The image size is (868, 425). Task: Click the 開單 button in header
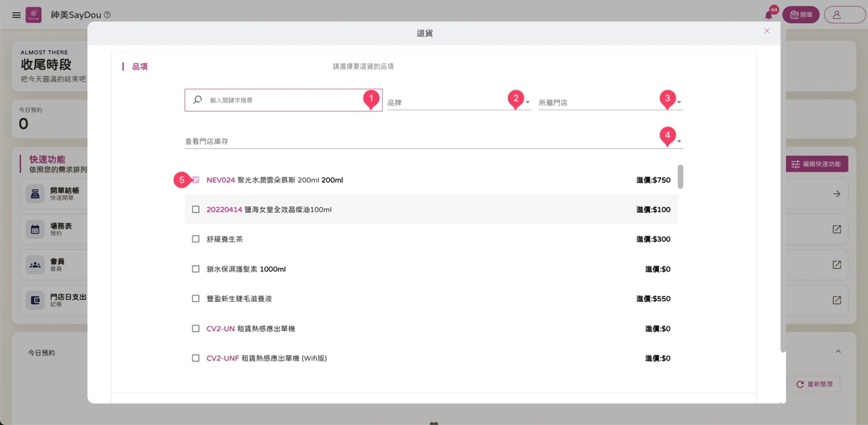[x=801, y=14]
